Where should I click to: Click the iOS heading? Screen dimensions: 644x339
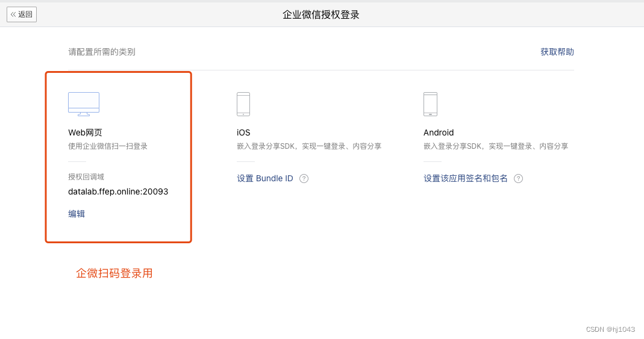(243, 132)
